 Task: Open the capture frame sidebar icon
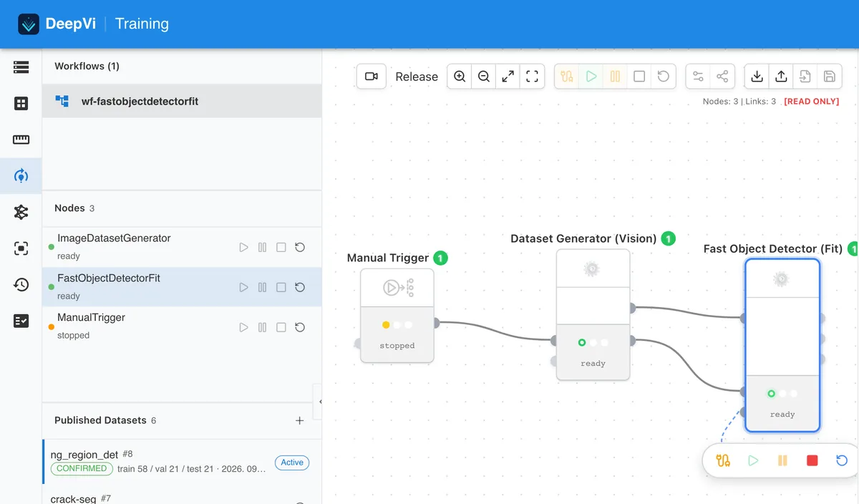click(x=21, y=248)
